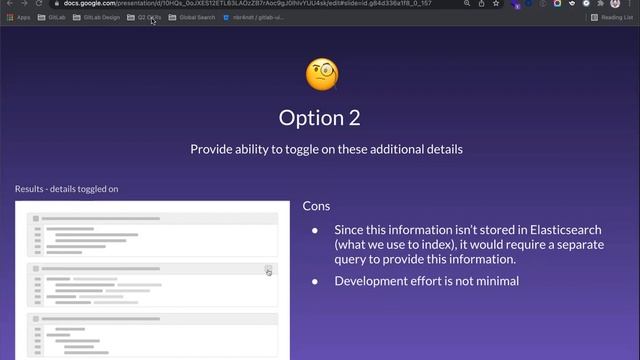
Task: Click the first result card header icon
Action: coord(36,219)
